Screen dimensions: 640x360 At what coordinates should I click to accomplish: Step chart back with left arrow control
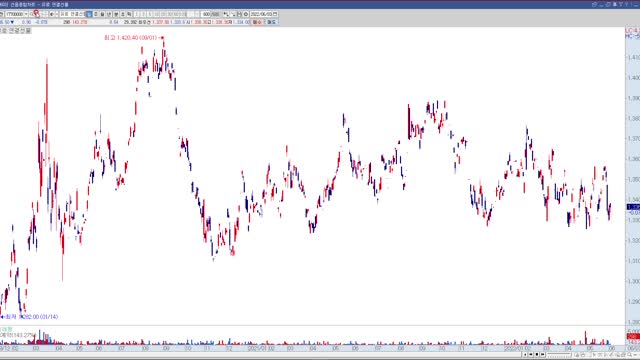point(531,354)
